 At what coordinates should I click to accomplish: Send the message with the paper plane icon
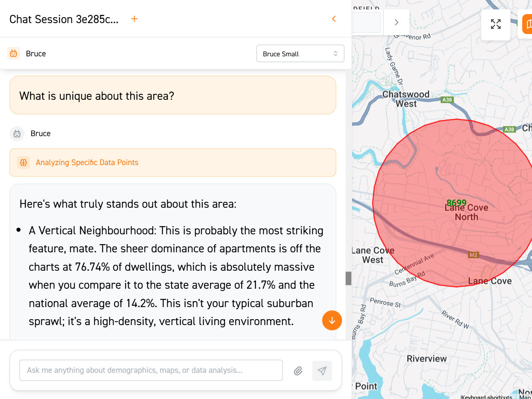tap(322, 370)
